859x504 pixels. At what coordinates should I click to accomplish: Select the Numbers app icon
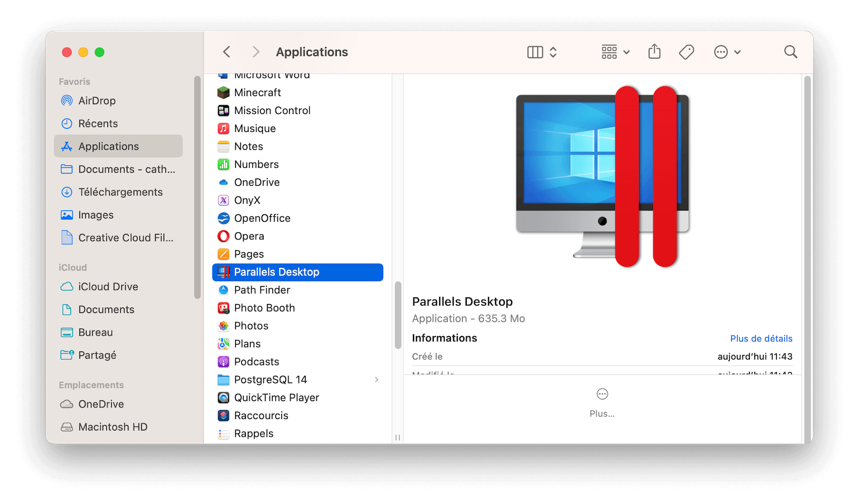223,164
